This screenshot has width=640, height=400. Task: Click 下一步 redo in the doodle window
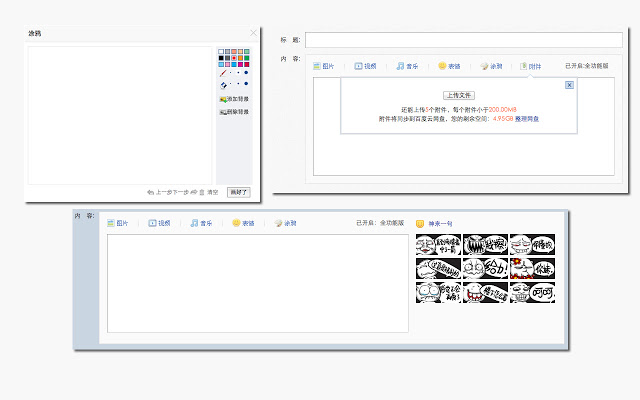tap(185, 192)
